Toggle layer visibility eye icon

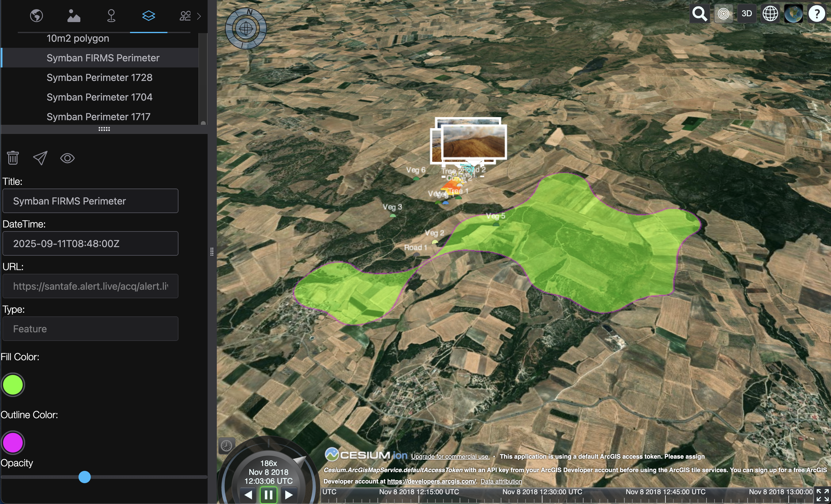click(67, 158)
